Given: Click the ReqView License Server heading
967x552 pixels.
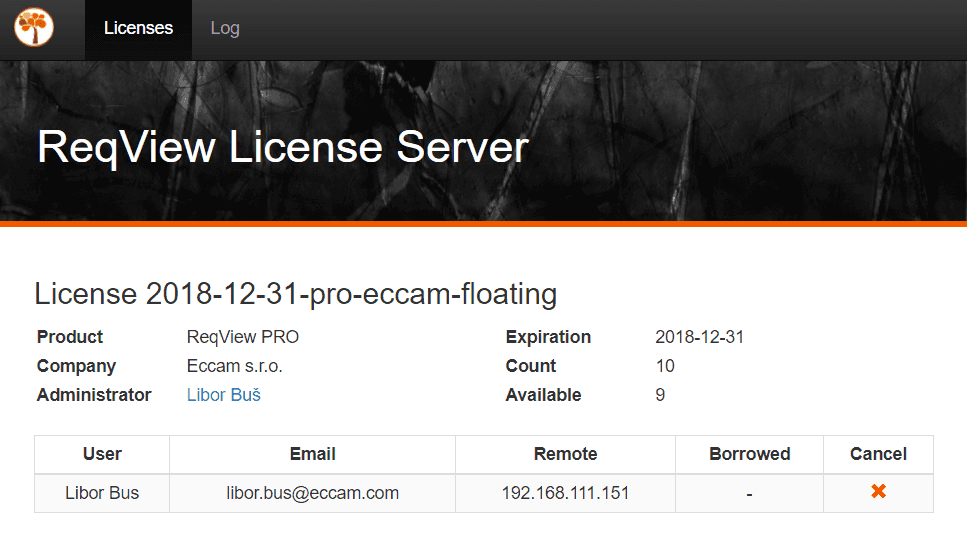Looking at the screenshot, I should [x=283, y=148].
